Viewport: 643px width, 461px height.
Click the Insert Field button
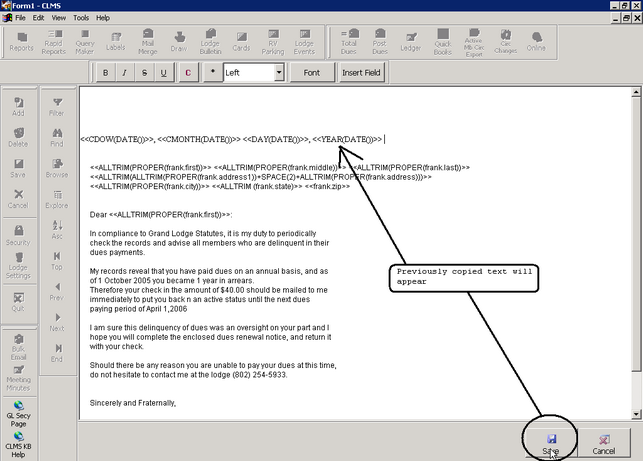(361, 73)
